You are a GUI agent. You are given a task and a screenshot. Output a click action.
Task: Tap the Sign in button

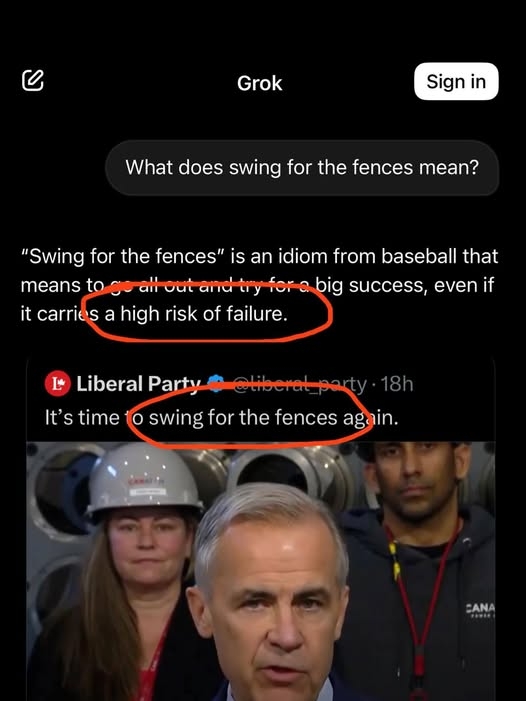click(456, 81)
